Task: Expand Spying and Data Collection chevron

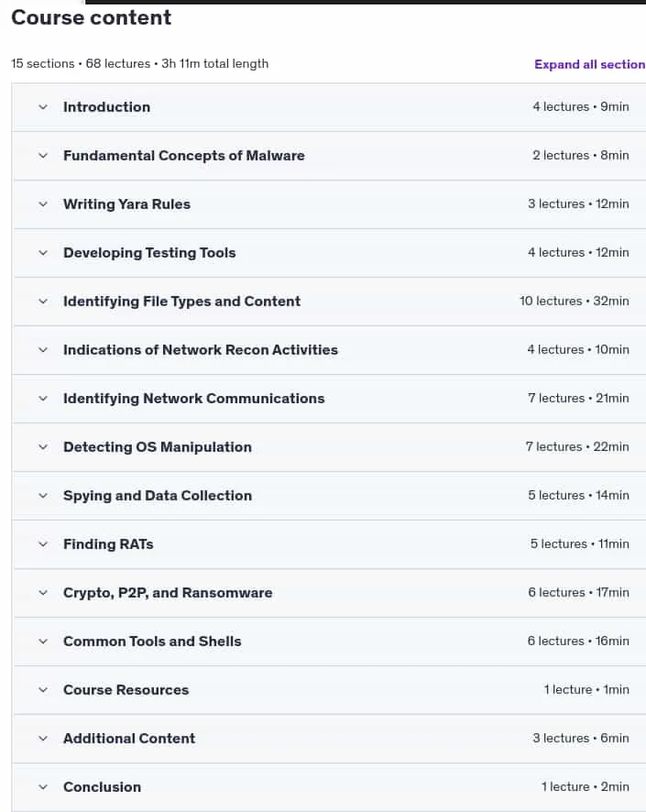Action: pos(43,496)
